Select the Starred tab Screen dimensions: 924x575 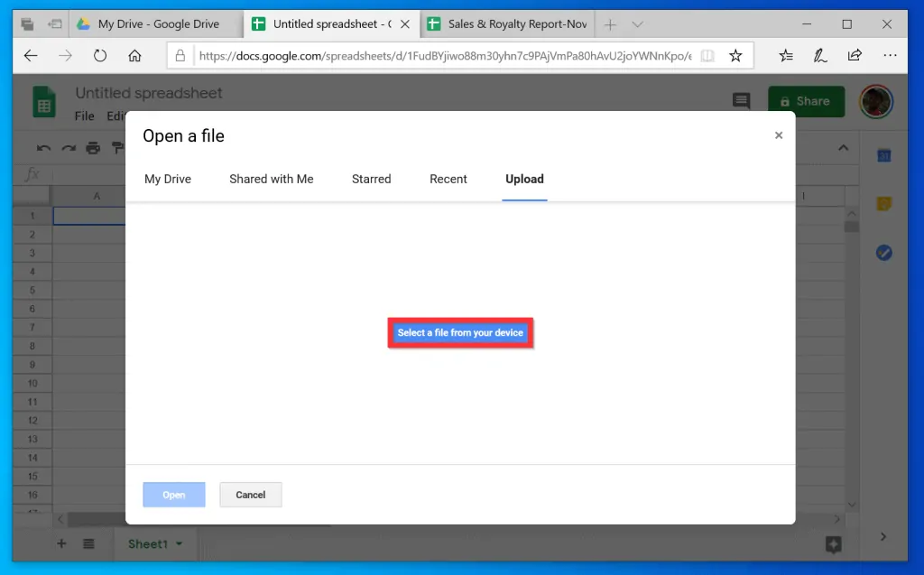tap(371, 179)
